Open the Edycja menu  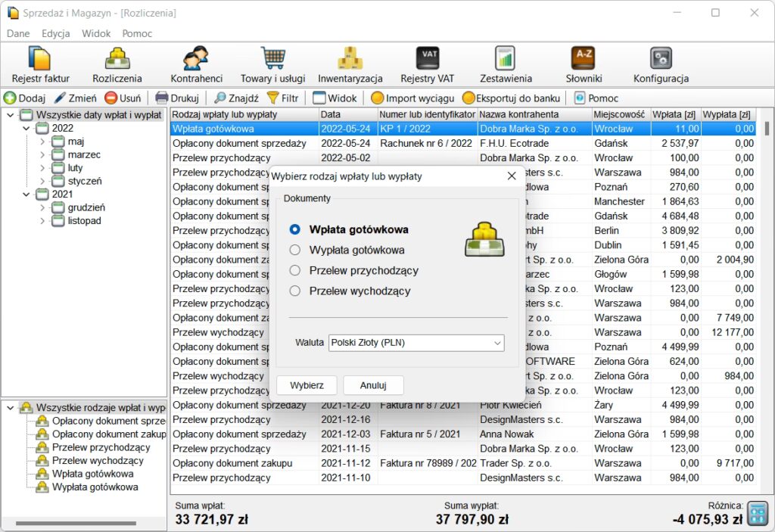(56, 33)
